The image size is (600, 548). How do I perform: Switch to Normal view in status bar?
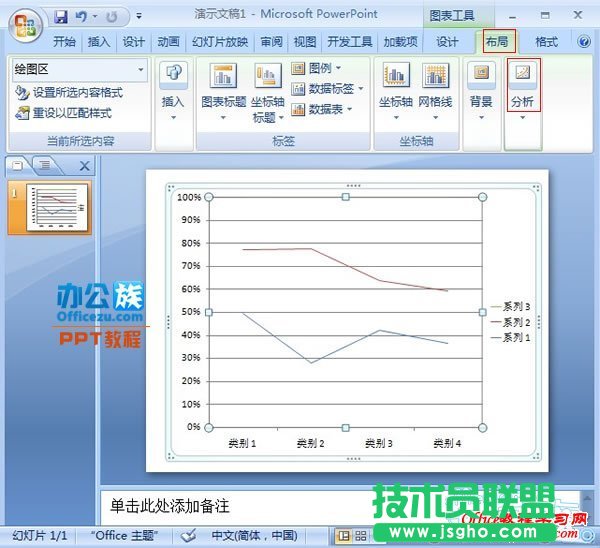343,536
